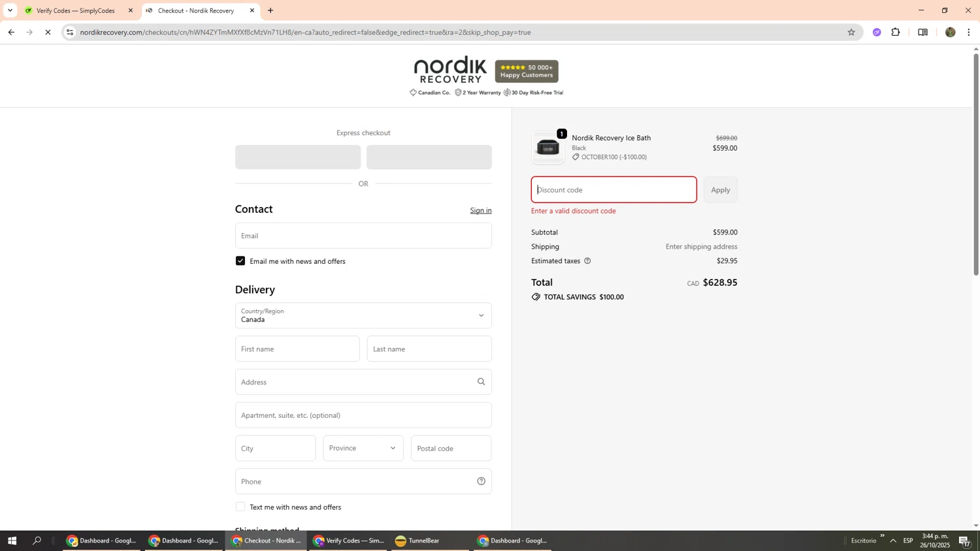Open Verify Codes taskbar window

tap(348, 541)
